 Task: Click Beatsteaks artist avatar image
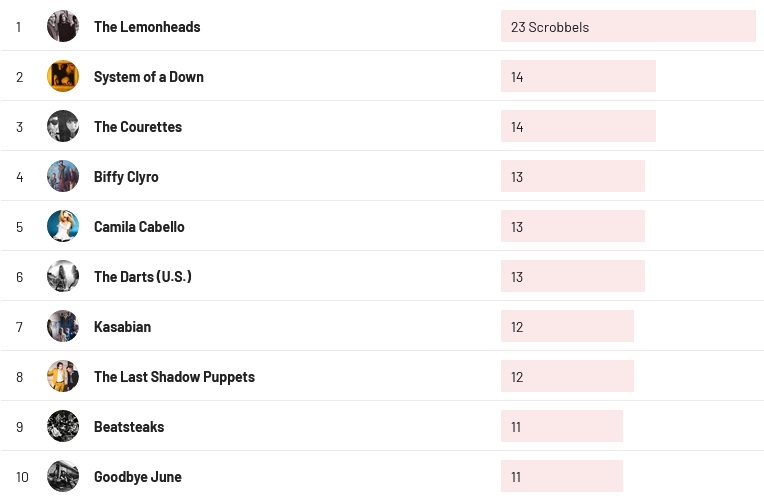63,426
